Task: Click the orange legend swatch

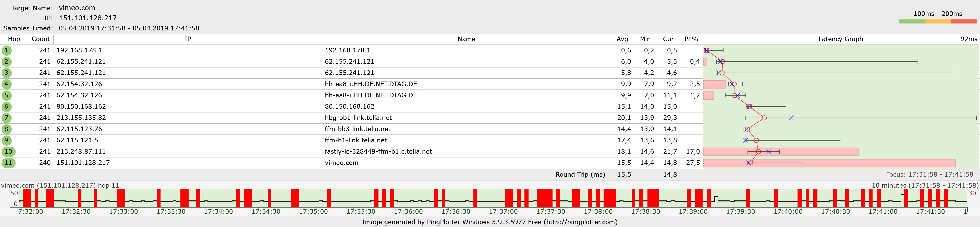Action: 938,21
